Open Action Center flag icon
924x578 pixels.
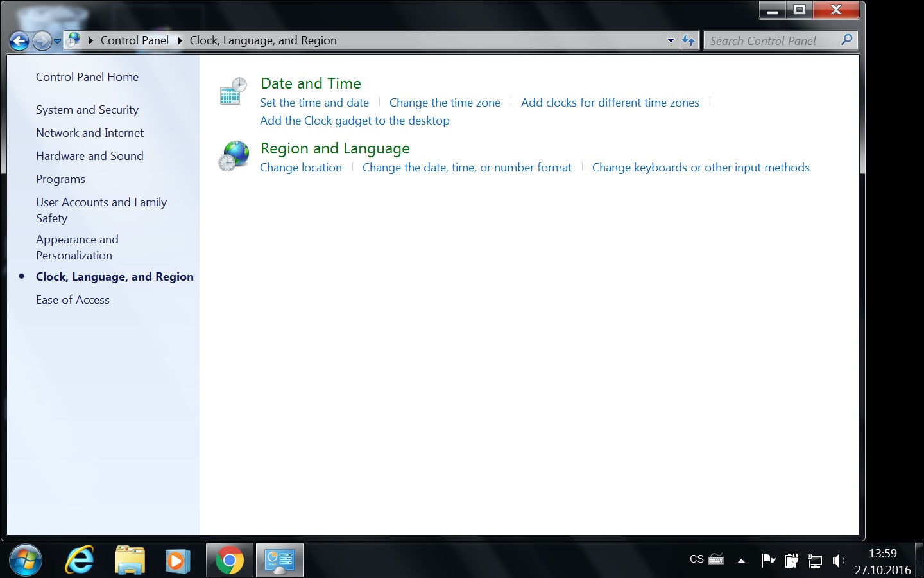768,561
